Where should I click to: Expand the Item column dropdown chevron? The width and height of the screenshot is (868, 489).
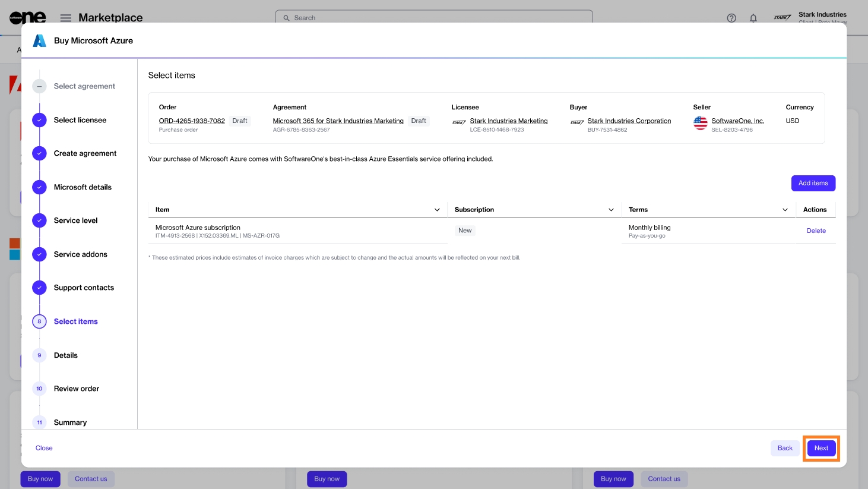point(437,210)
